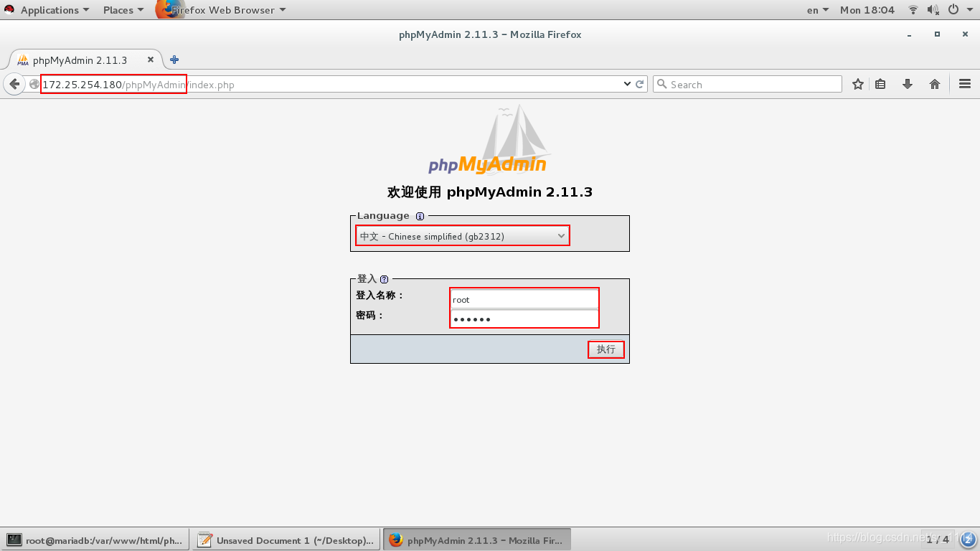Screen dimensions: 980x551
Task: Click the password input field
Action: pyautogui.click(x=524, y=319)
